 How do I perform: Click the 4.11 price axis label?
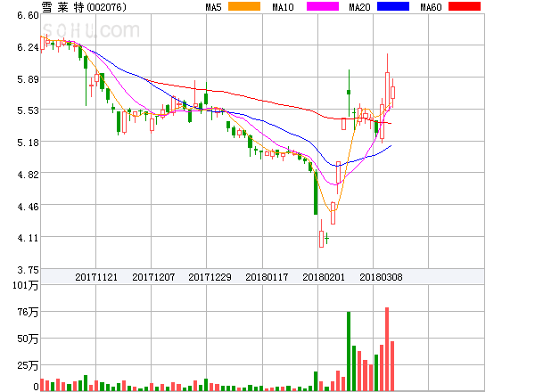click(28, 238)
